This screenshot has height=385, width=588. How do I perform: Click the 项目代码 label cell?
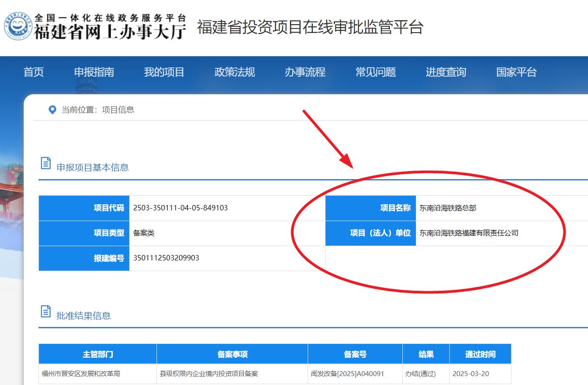pyautogui.click(x=84, y=208)
